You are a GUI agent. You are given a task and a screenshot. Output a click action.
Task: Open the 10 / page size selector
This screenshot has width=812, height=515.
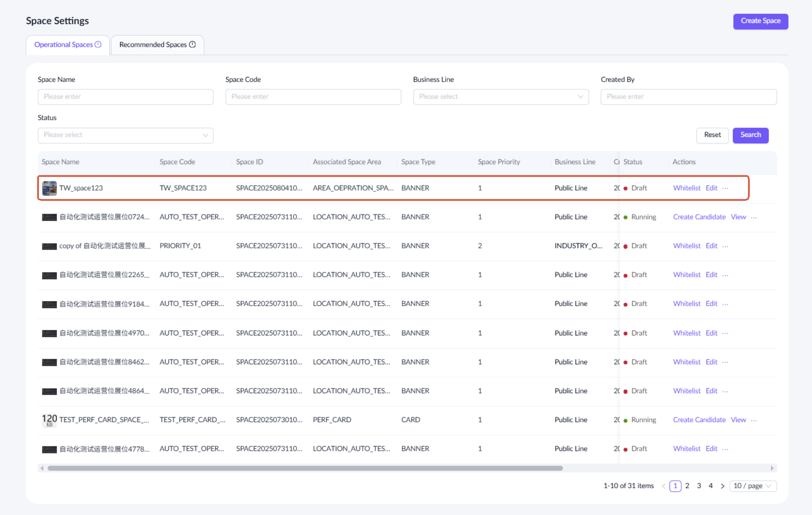pyautogui.click(x=753, y=486)
